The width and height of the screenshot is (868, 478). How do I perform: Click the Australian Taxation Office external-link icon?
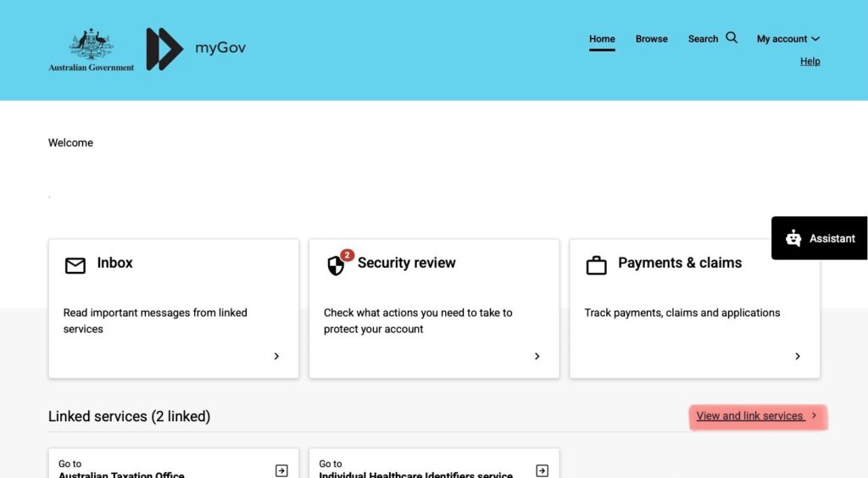coord(281,470)
